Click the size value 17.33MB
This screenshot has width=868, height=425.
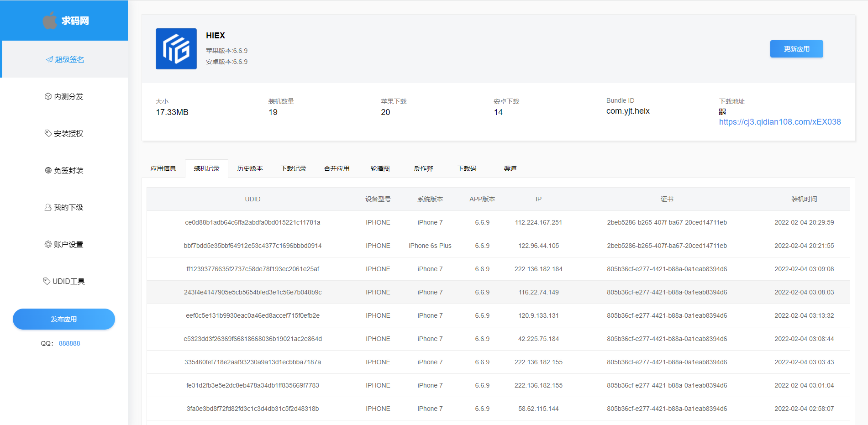tap(172, 112)
